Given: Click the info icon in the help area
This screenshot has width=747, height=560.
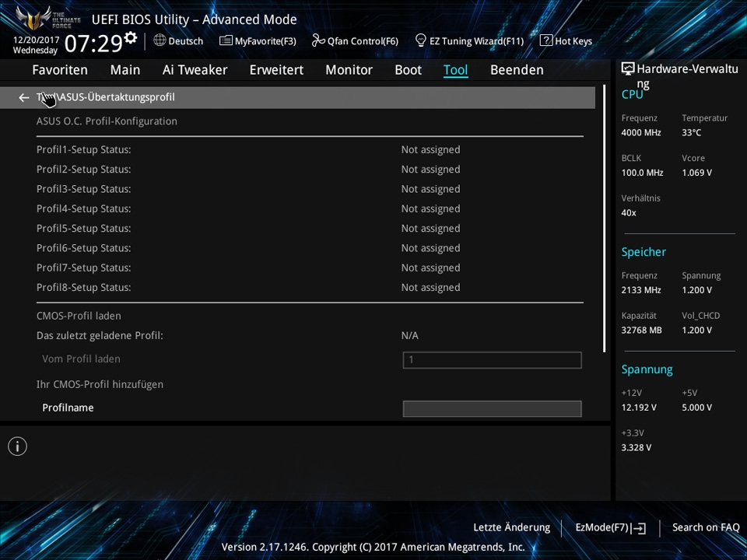Looking at the screenshot, I should click(x=18, y=446).
